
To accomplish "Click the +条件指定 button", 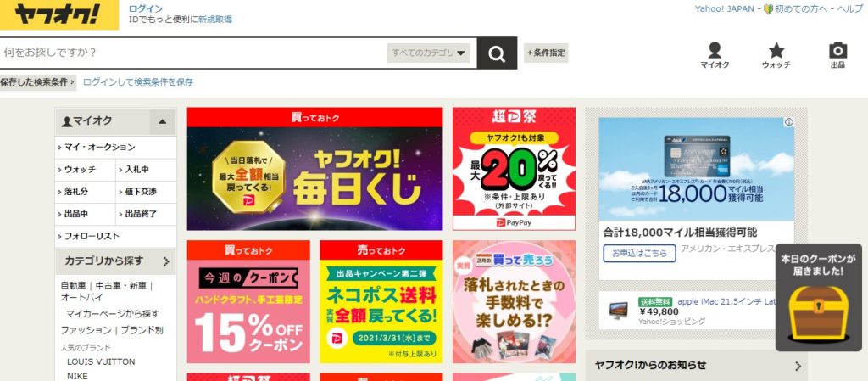I will tap(546, 53).
